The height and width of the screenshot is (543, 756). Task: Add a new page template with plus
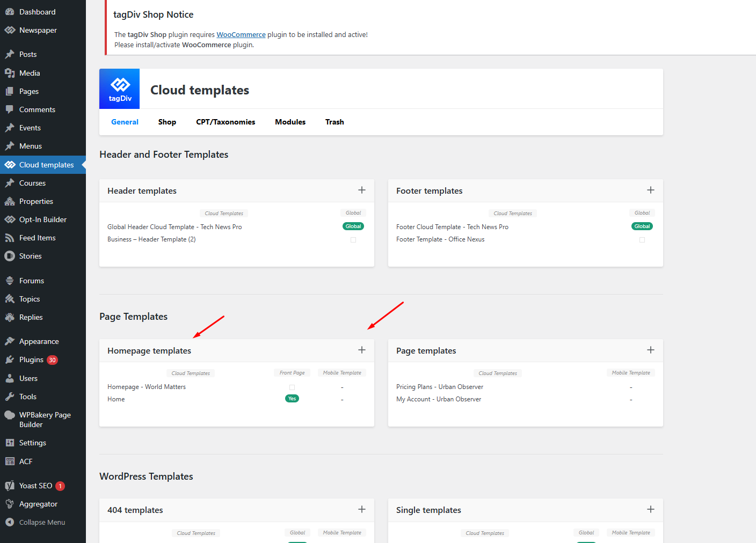coord(651,350)
